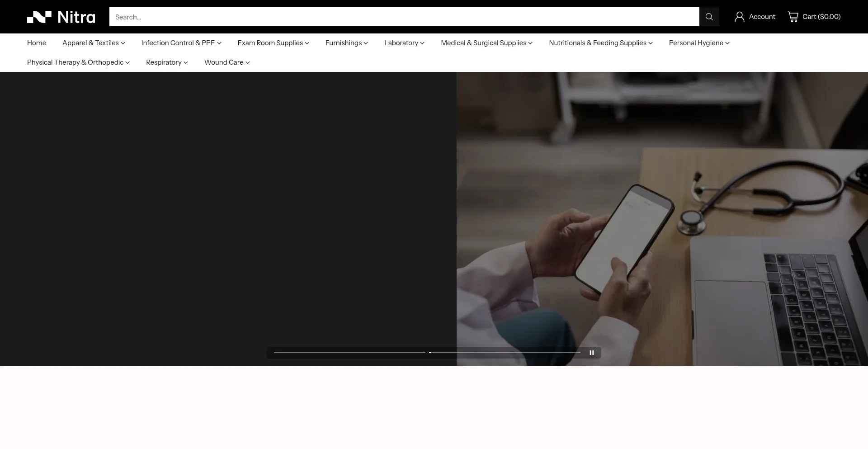Expand Exam Room Supplies category
This screenshot has height=449, width=868.
tap(273, 43)
